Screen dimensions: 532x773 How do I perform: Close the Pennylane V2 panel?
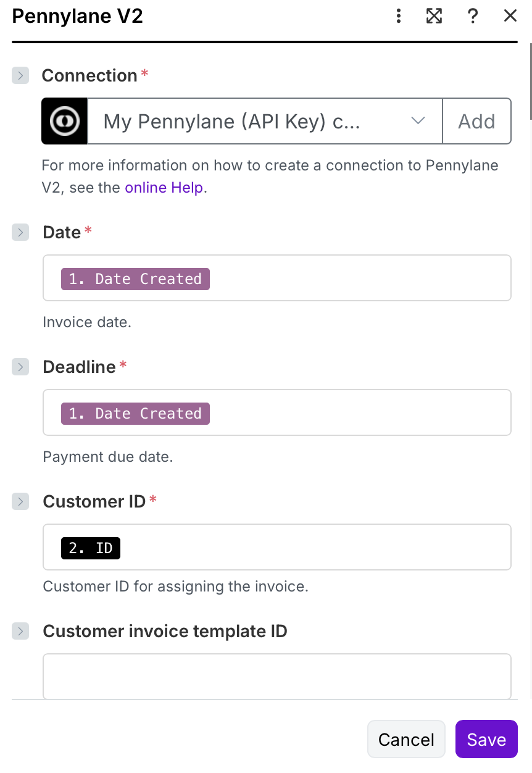coord(510,16)
